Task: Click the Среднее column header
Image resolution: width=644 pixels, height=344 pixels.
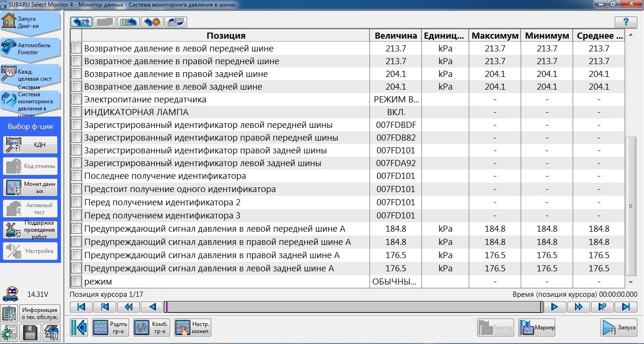Action: click(599, 35)
